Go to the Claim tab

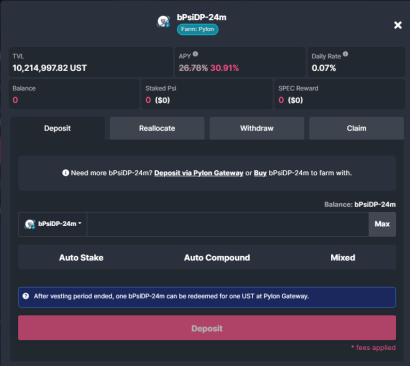(356, 128)
